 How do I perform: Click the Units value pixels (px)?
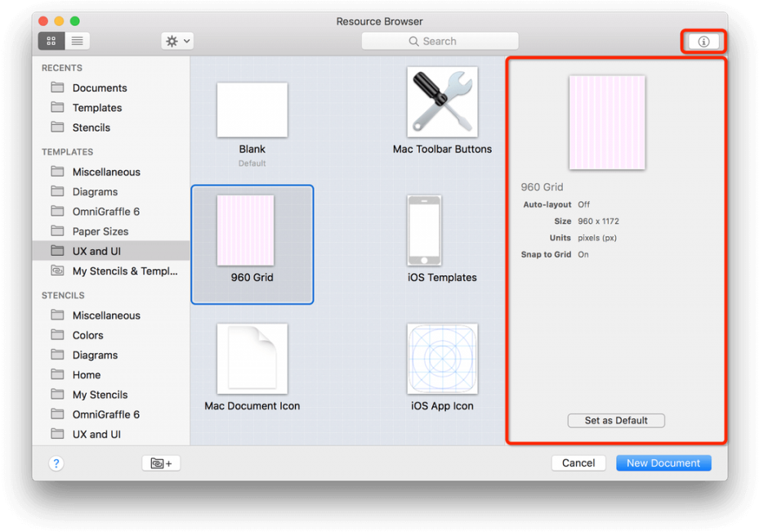[x=597, y=238]
